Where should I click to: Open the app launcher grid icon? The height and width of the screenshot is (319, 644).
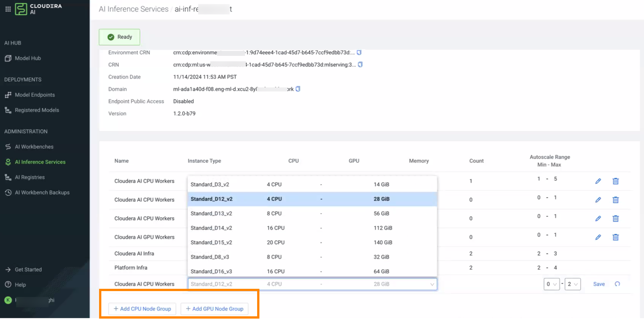pyautogui.click(x=8, y=9)
